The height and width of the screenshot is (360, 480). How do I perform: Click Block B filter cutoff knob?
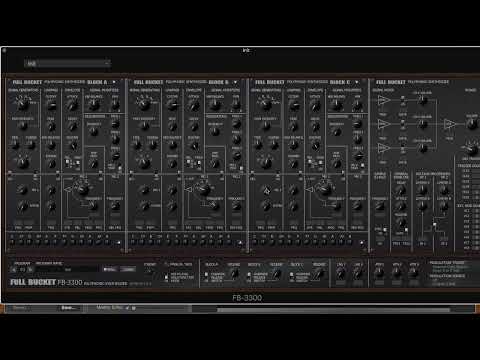pyautogui.click(x=173, y=106)
